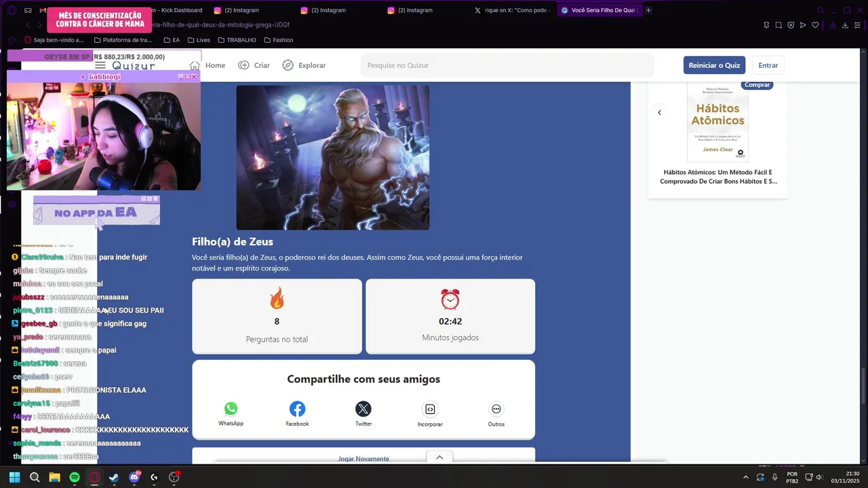Click the 8 Perguntas no total card

[x=277, y=317]
